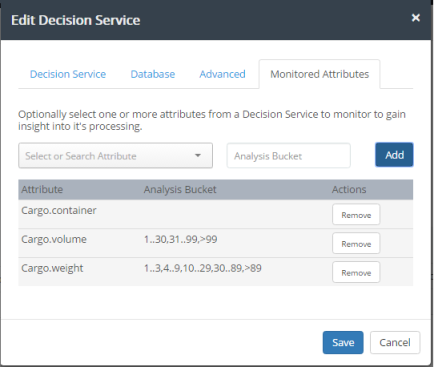
Task: Remove the Cargo.container attribute
Action: point(356,215)
